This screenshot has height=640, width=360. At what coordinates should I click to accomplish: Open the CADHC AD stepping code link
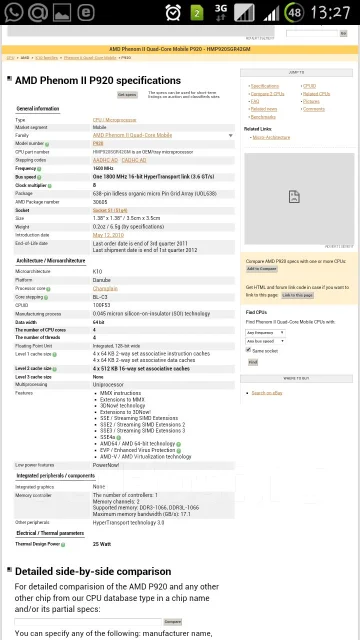tap(134, 160)
